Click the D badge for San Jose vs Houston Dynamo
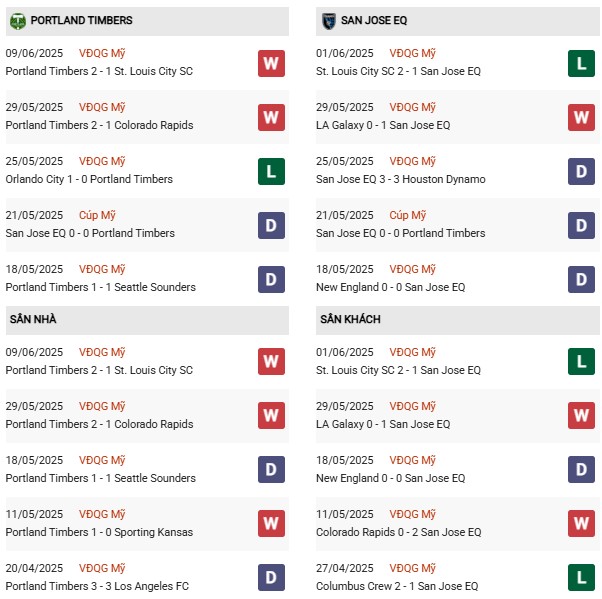 (581, 171)
